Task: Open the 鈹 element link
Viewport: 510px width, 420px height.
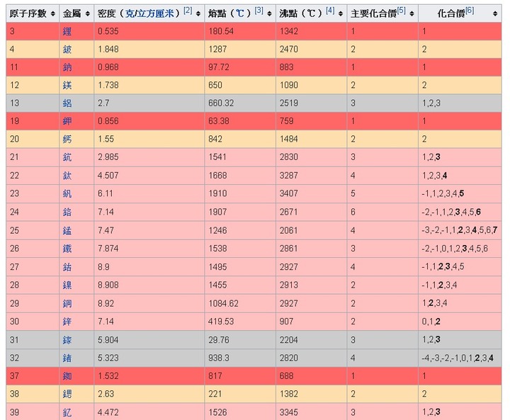Action: tap(67, 50)
